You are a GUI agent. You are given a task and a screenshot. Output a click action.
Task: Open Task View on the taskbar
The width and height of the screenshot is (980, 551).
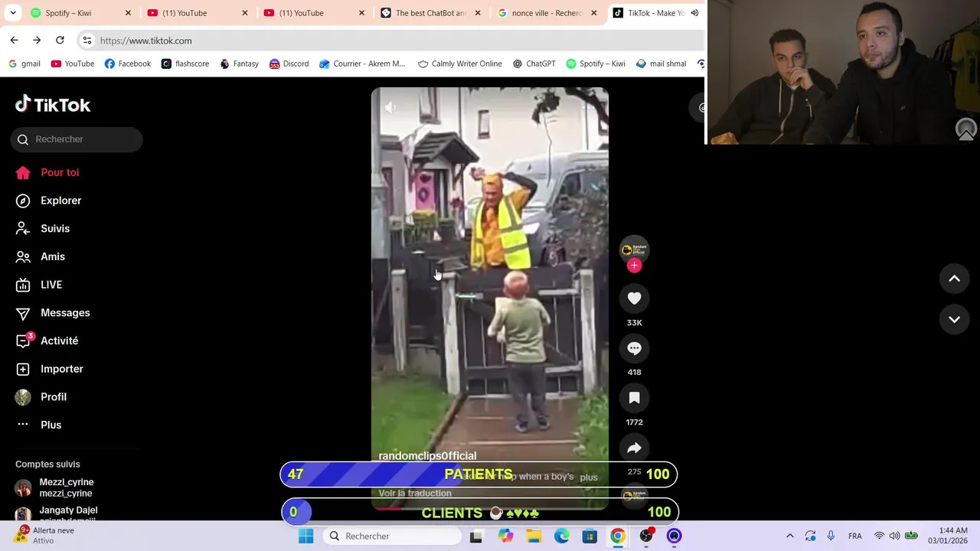[476, 536]
